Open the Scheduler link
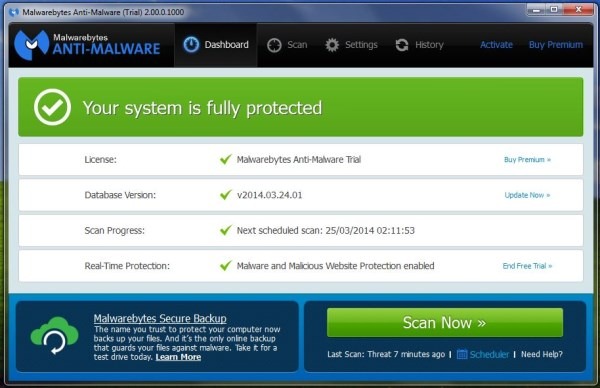Viewport: 600px width, 388px height. [x=489, y=354]
